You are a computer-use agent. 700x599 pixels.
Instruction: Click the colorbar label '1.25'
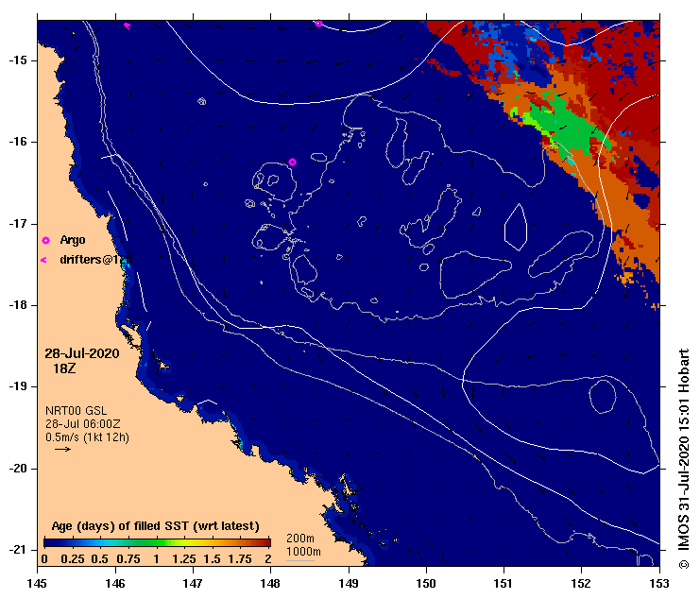point(184,559)
